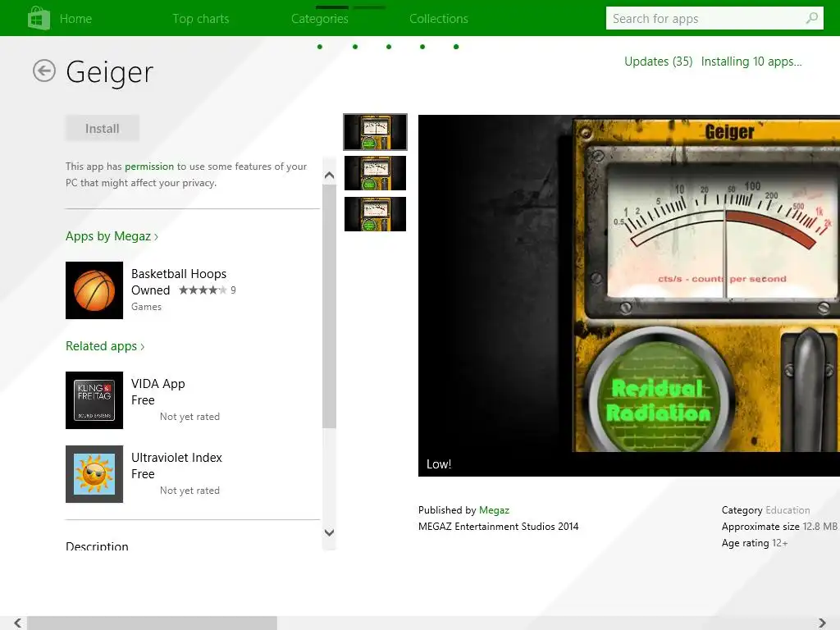The height and width of the screenshot is (630, 840).
Task: Click Basketball Hoops star rating
Action: [203, 290]
